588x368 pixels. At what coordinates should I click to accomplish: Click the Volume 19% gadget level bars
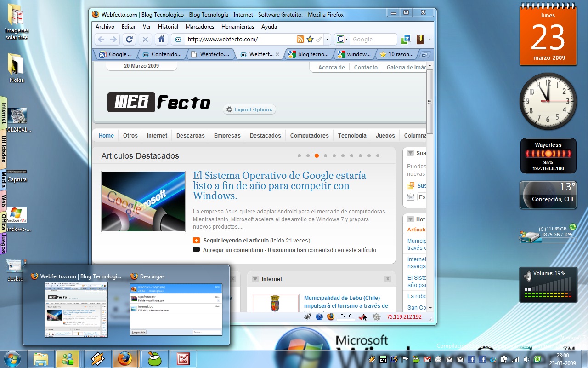(548, 289)
